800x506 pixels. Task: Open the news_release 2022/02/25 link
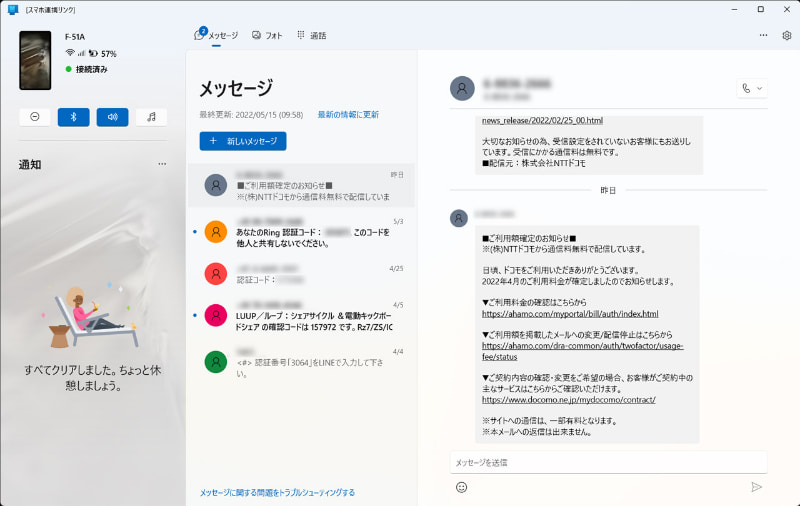542,120
